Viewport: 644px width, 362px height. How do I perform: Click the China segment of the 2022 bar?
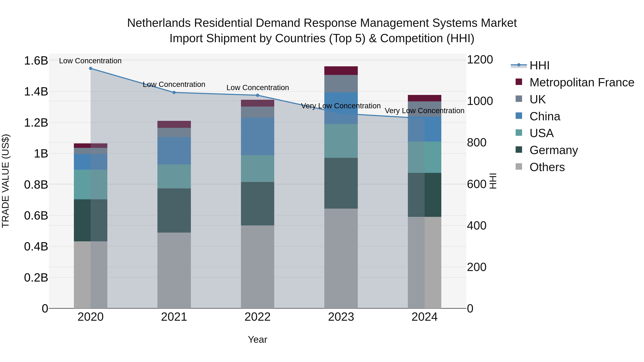257,136
